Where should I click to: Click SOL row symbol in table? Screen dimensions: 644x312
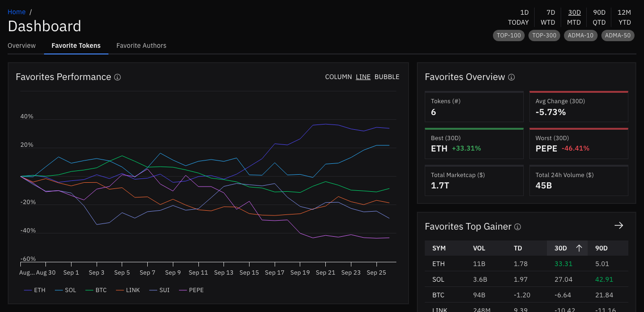tap(438, 279)
